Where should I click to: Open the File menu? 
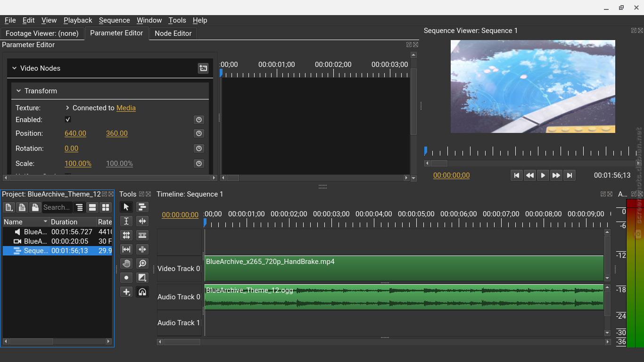(10, 20)
